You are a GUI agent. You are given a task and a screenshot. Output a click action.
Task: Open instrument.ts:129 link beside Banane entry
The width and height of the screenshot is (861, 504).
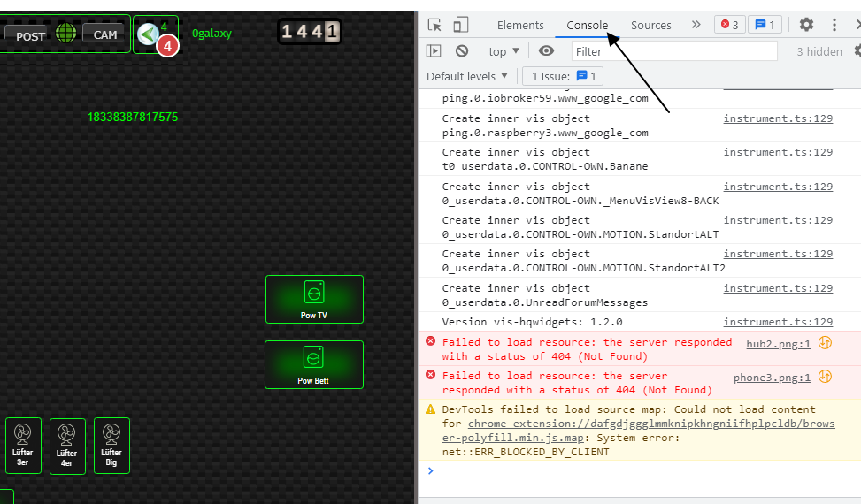pos(778,152)
